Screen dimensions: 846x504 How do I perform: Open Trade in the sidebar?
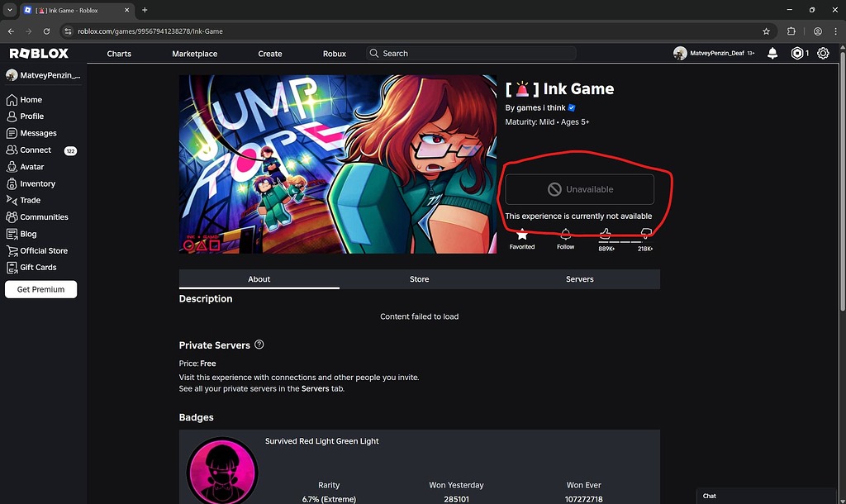23,200
